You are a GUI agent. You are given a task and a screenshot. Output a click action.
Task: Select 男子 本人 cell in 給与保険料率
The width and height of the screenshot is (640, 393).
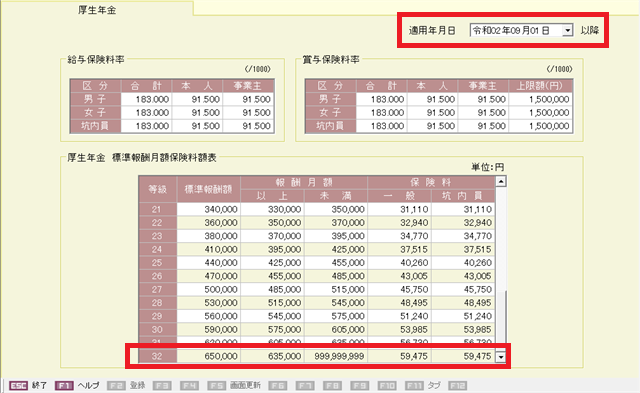click(x=198, y=99)
